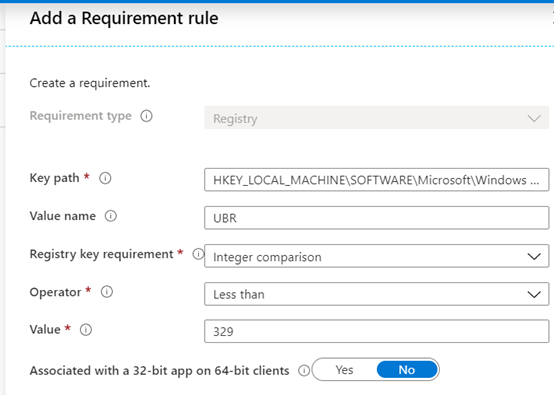This screenshot has height=395, width=554.
Task: Click the Associated with a 32-bit app label
Action: click(x=159, y=371)
